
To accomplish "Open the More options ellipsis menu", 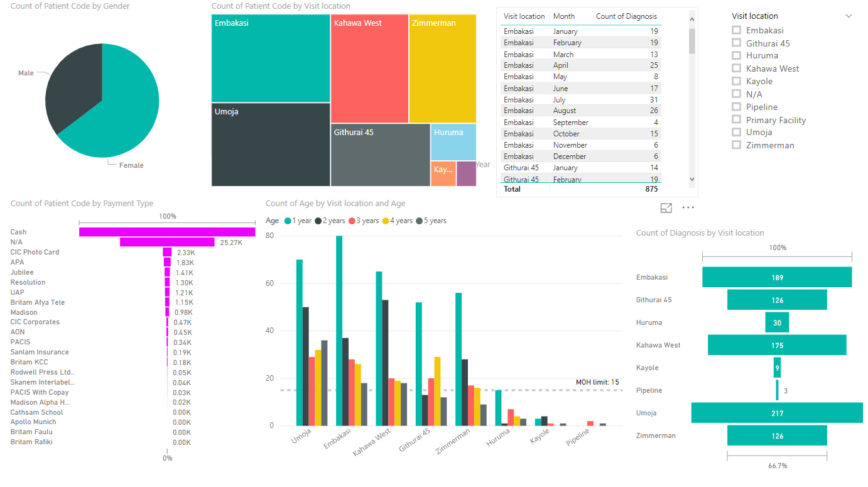I will [688, 208].
